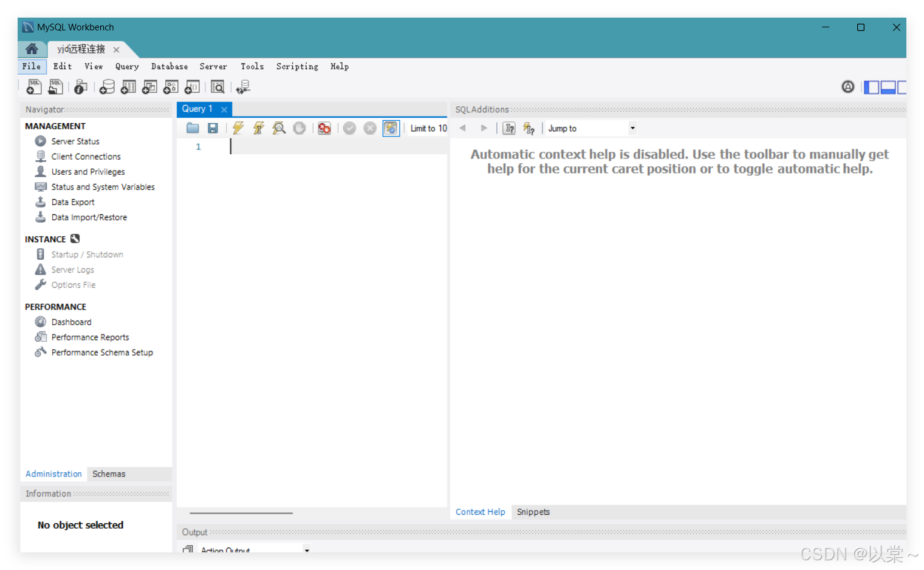Click the Instance manage icon

click(75, 239)
